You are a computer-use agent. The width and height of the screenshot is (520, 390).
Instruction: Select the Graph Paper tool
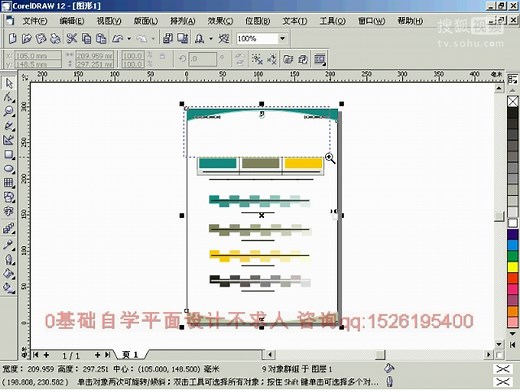pos(9,183)
